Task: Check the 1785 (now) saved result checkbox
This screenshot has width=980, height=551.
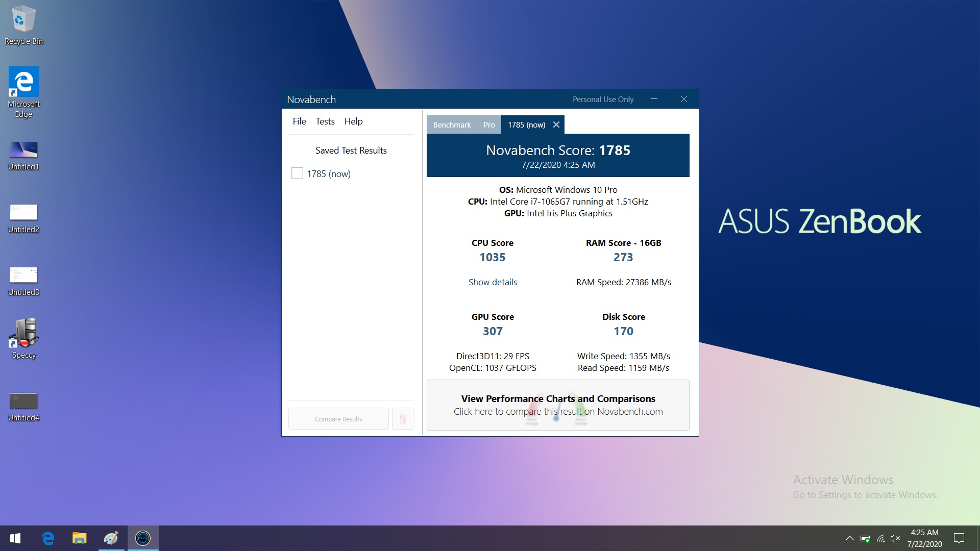Action: (x=297, y=173)
